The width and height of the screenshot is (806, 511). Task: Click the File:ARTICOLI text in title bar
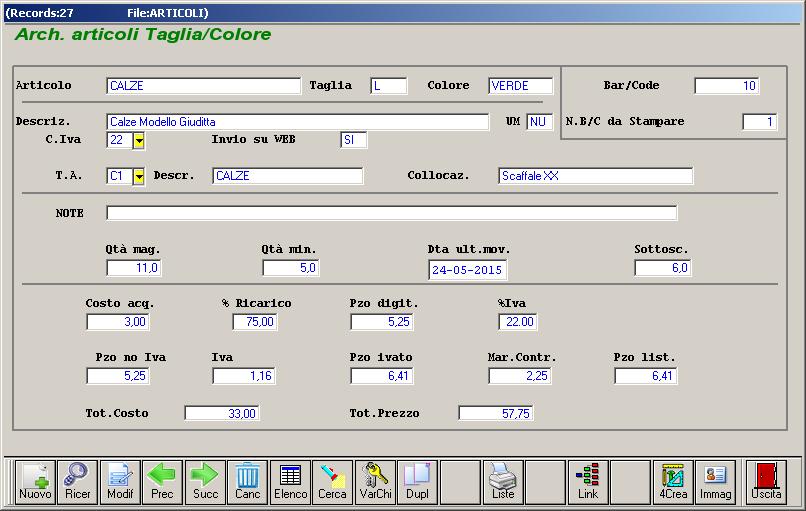coord(166,13)
